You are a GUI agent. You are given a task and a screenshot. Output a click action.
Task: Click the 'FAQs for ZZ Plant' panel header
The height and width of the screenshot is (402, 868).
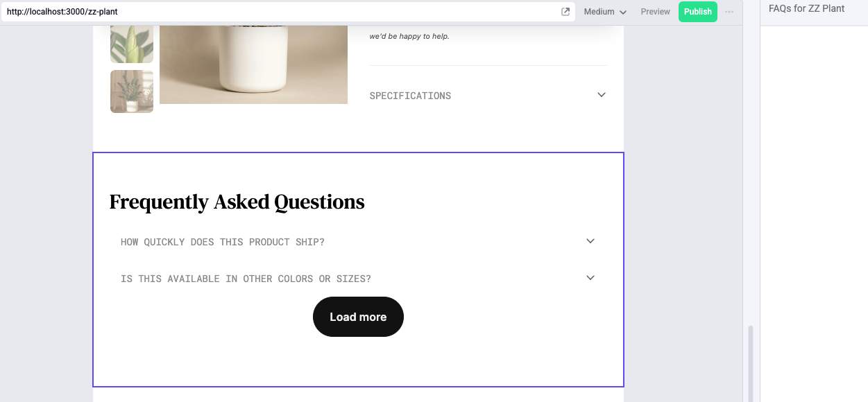coord(806,8)
